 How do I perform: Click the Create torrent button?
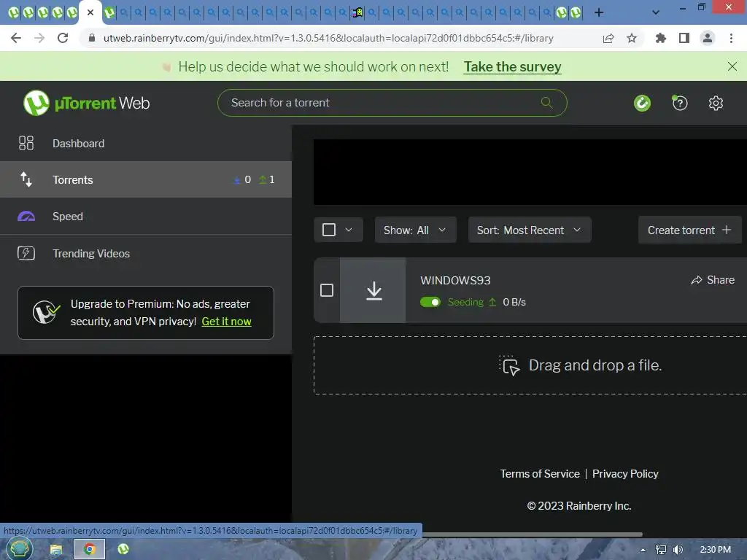point(689,230)
